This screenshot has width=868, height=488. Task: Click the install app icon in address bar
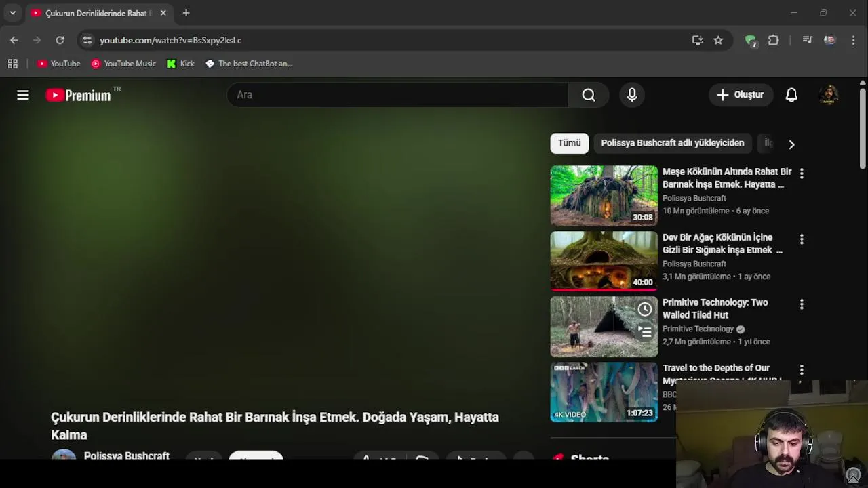(698, 40)
